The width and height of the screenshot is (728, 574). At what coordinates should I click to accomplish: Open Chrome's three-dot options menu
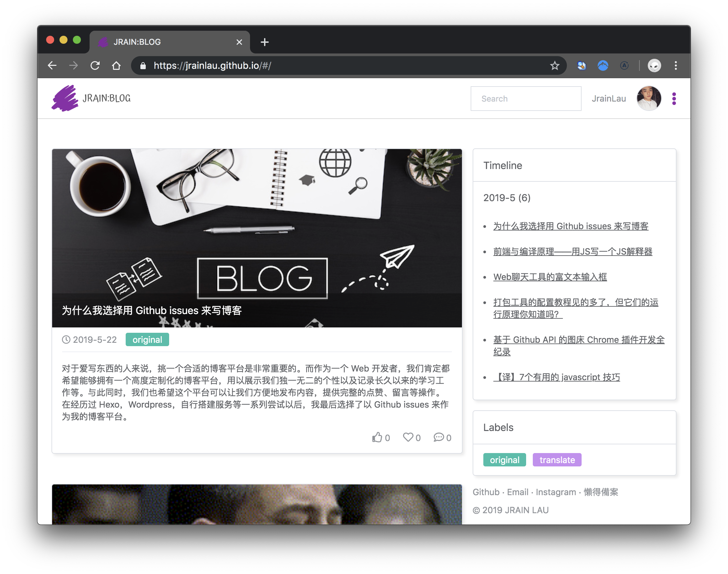pyautogui.click(x=676, y=65)
